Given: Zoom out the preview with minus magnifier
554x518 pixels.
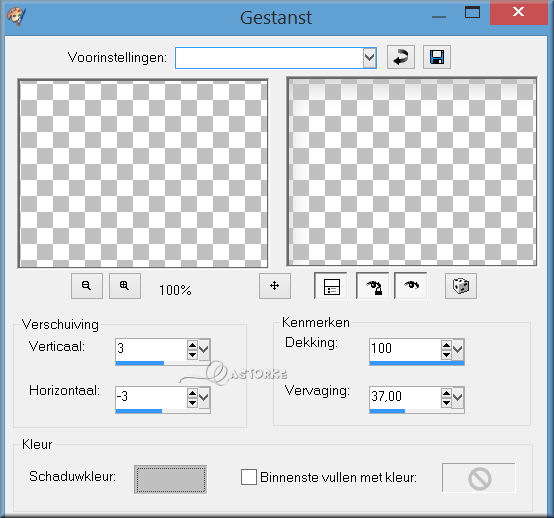Looking at the screenshot, I should [87, 286].
